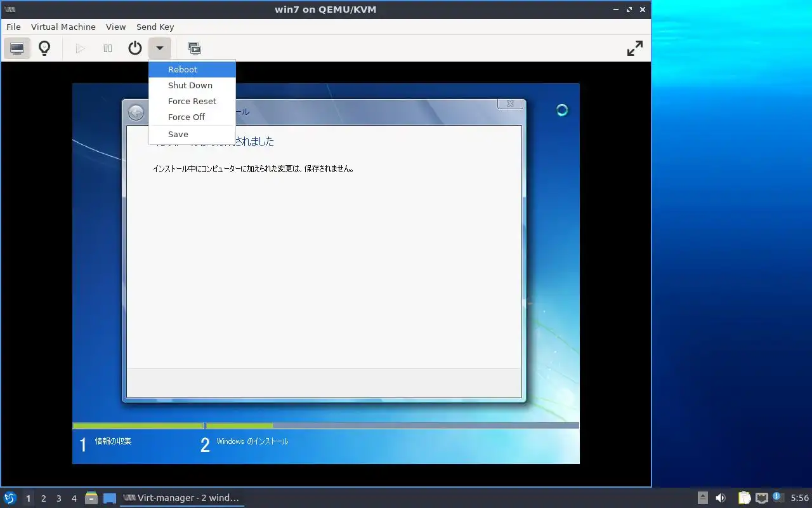
Task: Select Force Reset option
Action: click(192, 101)
